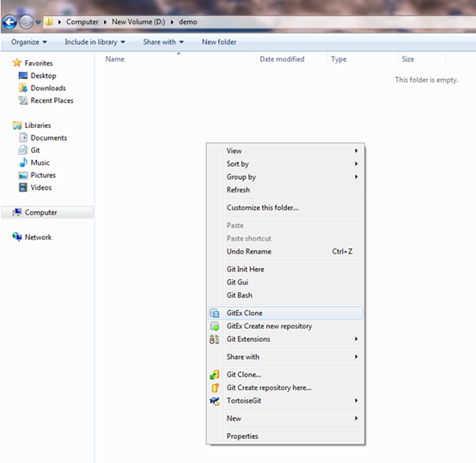
Task: Click the Computer icon in sidebar
Action: click(17, 212)
